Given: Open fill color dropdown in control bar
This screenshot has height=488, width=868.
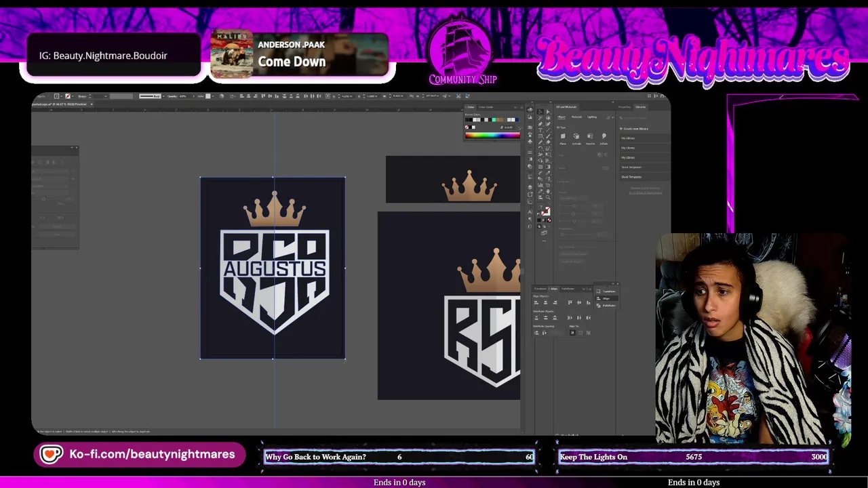Looking at the screenshot, I should pyautogui.click(x=61, y=96).
